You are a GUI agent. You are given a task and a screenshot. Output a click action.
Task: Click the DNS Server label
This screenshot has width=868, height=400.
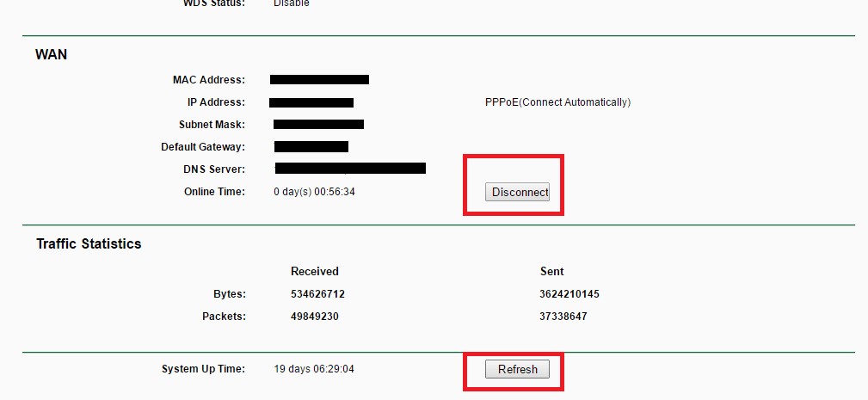pyautogui.click(x=214, y=169)
